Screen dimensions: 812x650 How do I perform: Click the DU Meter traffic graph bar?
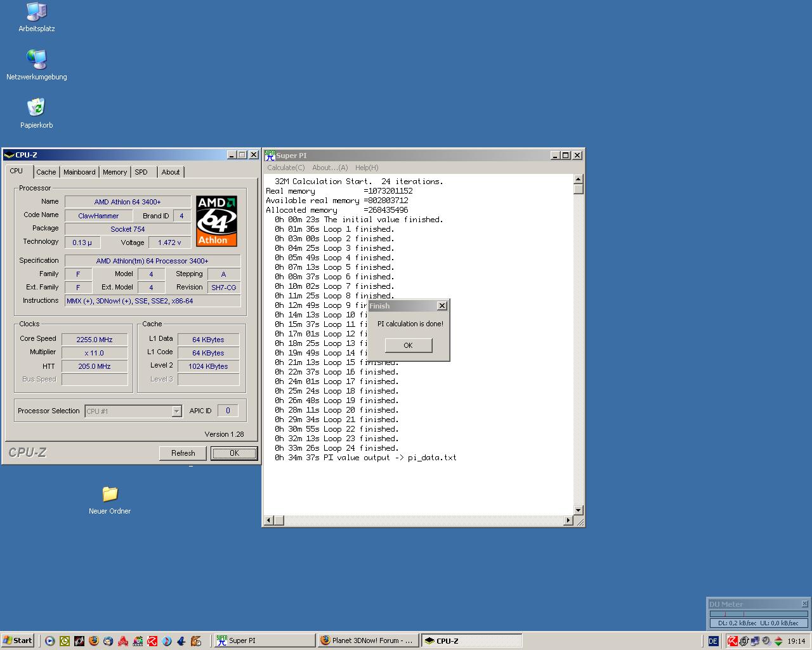click(x=759, y=614)
